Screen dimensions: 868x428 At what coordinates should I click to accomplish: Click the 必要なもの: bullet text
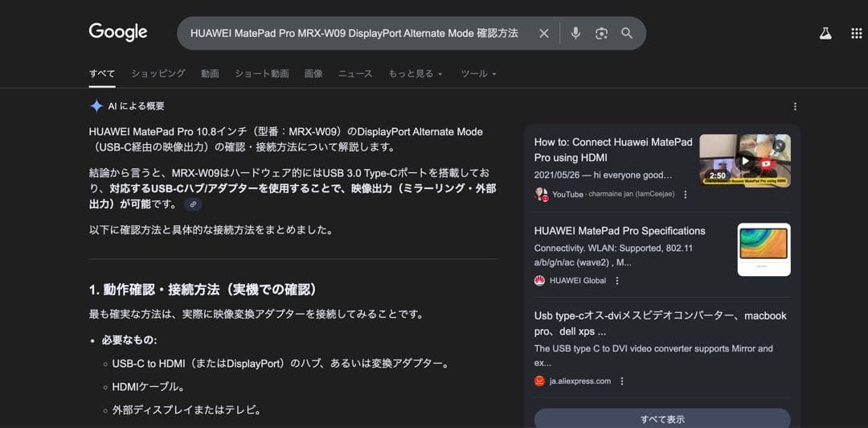pos(129,340)
